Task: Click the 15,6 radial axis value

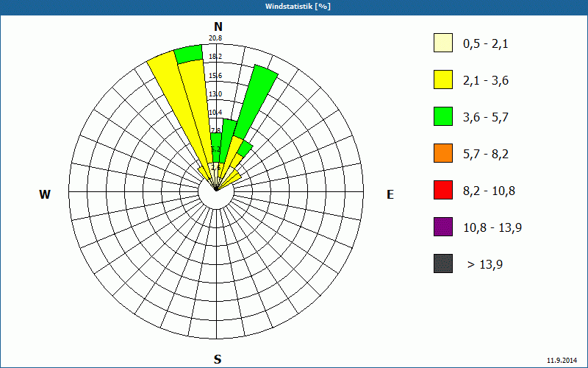Action: pyautogui.click(x=215, y=76)
